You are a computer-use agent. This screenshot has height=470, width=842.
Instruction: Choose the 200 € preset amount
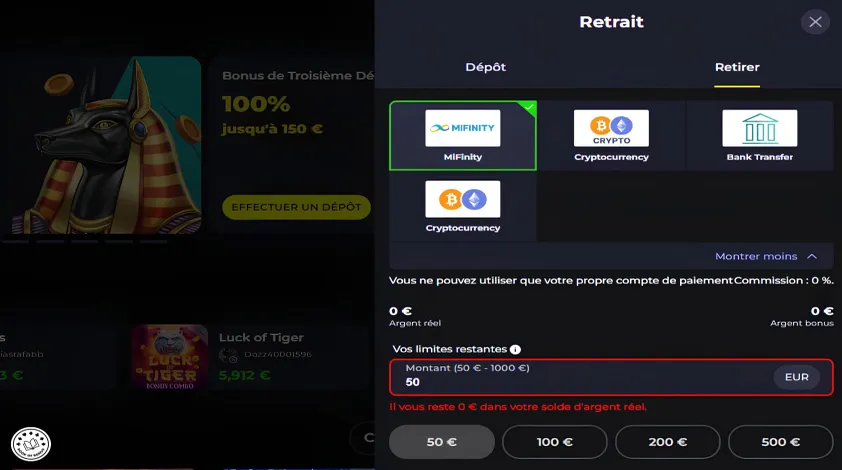667,442
